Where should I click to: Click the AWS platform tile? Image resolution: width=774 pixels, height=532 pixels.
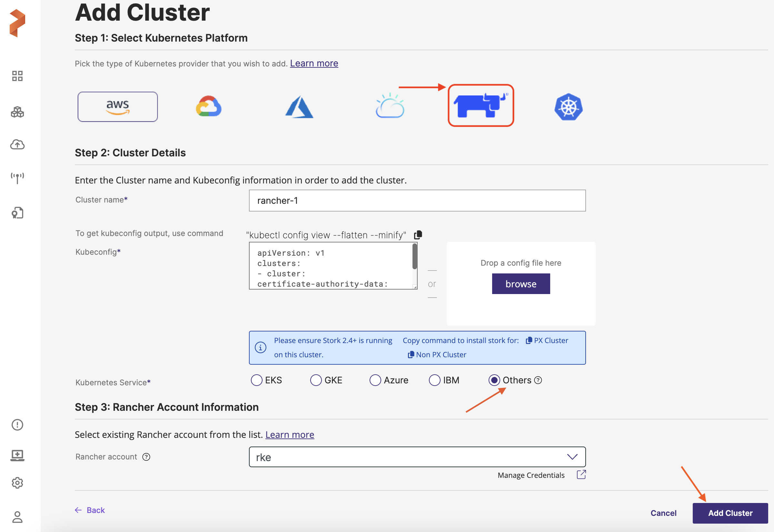(x=118, y=107)
